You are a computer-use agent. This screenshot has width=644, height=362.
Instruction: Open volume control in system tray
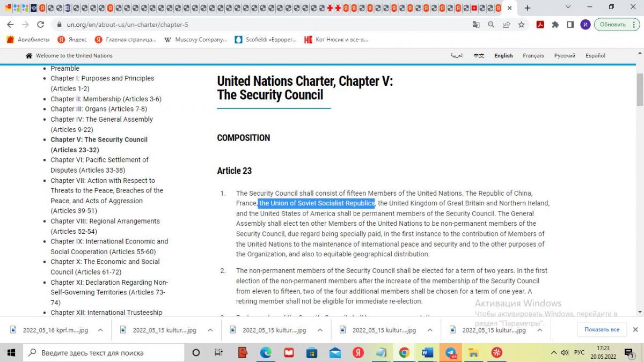(x=565, y=352)
